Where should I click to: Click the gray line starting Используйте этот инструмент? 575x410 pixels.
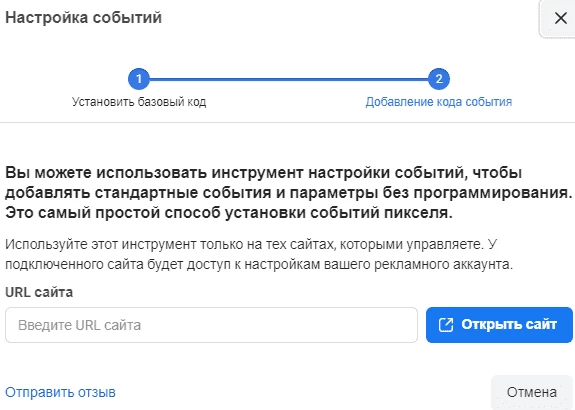(251, 244)
